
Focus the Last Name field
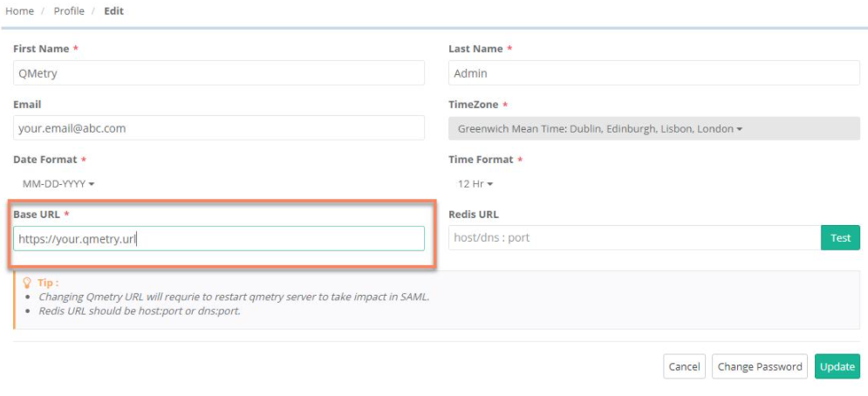[x=653, y=73]
